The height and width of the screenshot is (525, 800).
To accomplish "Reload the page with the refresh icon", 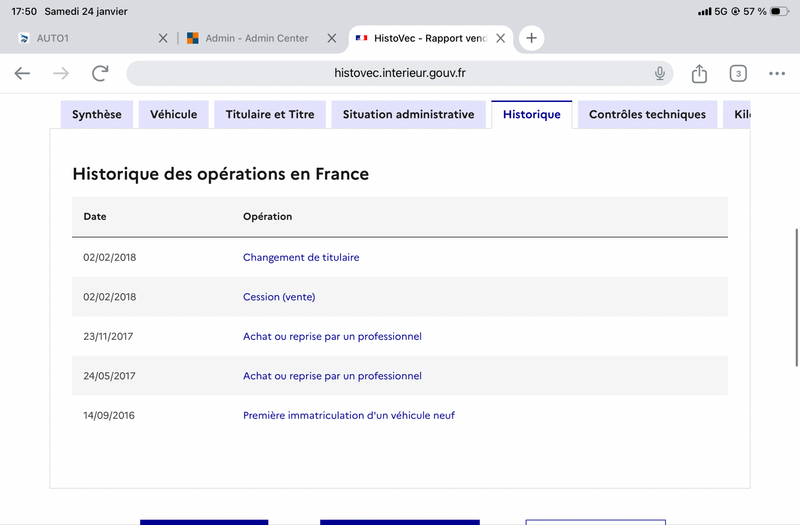I will tap(100, 73).
